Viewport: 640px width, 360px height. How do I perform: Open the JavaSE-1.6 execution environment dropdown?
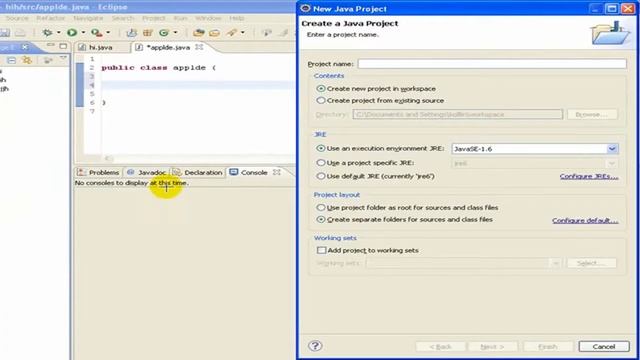[612, 149]
